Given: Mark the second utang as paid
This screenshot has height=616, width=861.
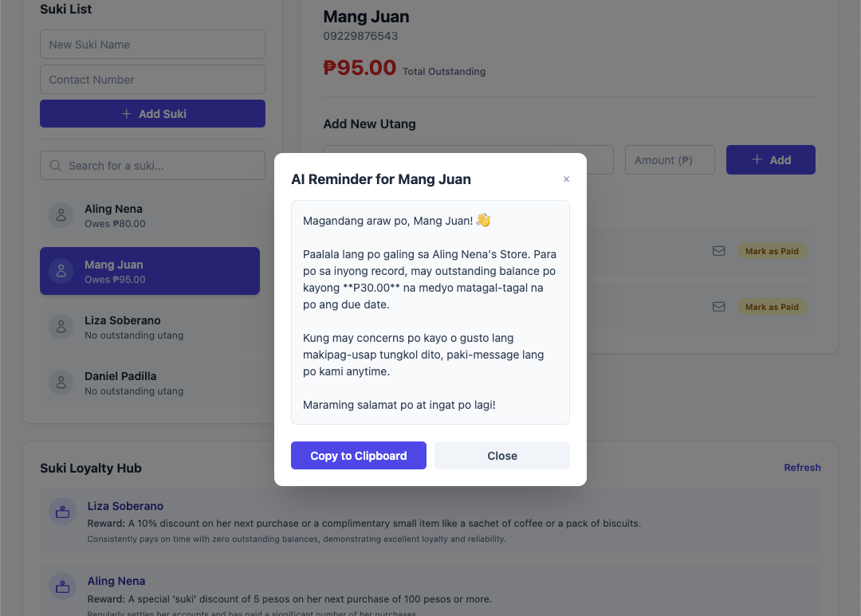Looking at the screenshot, I should (x=771, y=307).
